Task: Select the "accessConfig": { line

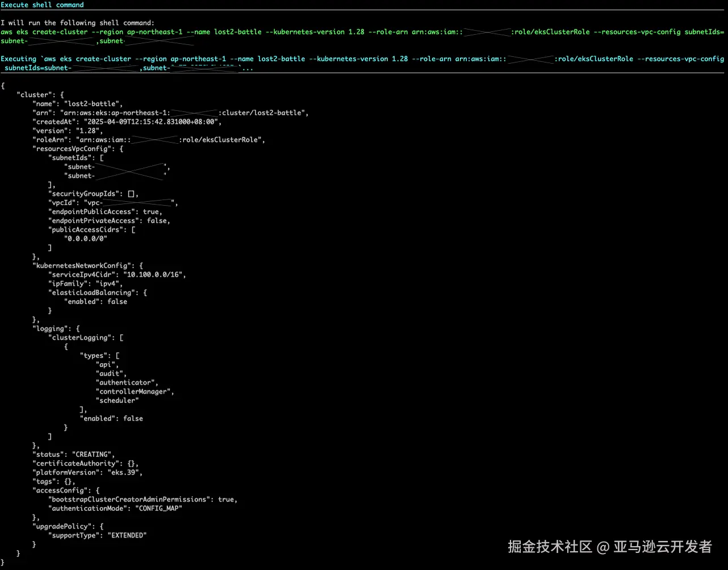Action: point(66,490)
